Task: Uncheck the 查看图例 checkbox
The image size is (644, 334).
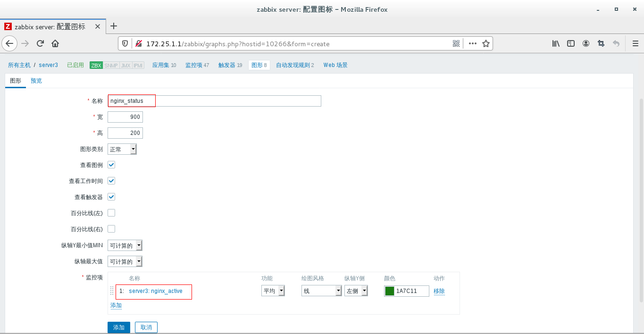Action: (x=111, y=165)
